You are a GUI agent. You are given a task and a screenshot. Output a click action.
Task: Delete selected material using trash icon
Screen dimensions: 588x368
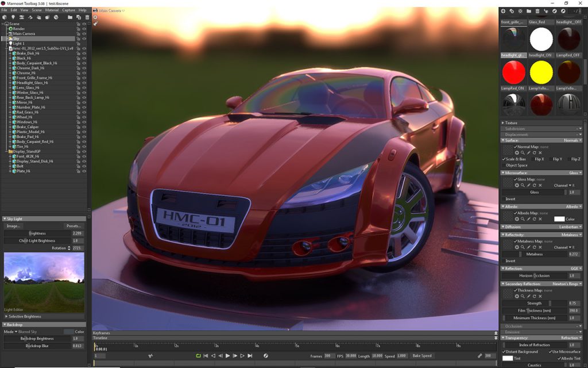pos(537,11)
